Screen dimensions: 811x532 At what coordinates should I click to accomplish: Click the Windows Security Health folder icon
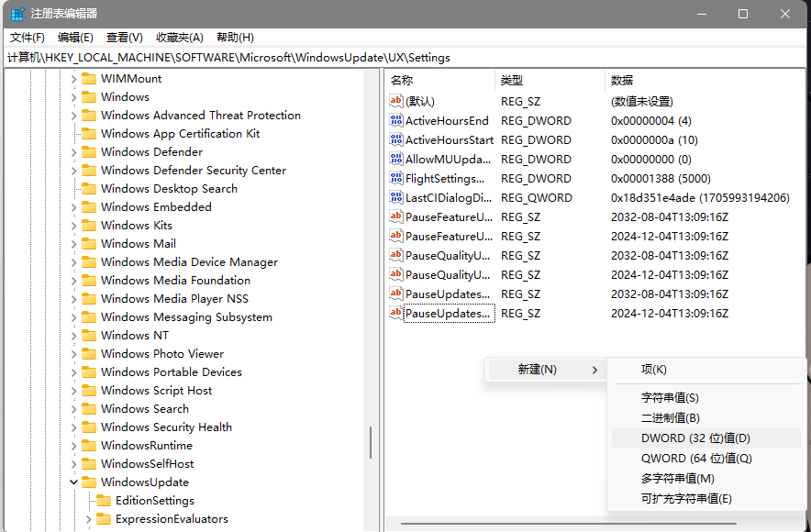pyautogui.click(x=89, y=427)
